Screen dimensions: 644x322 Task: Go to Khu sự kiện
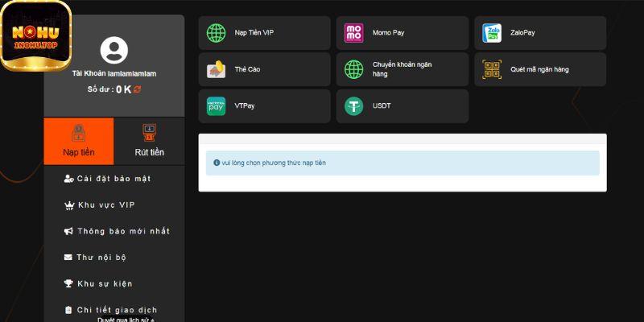point(104,283)
